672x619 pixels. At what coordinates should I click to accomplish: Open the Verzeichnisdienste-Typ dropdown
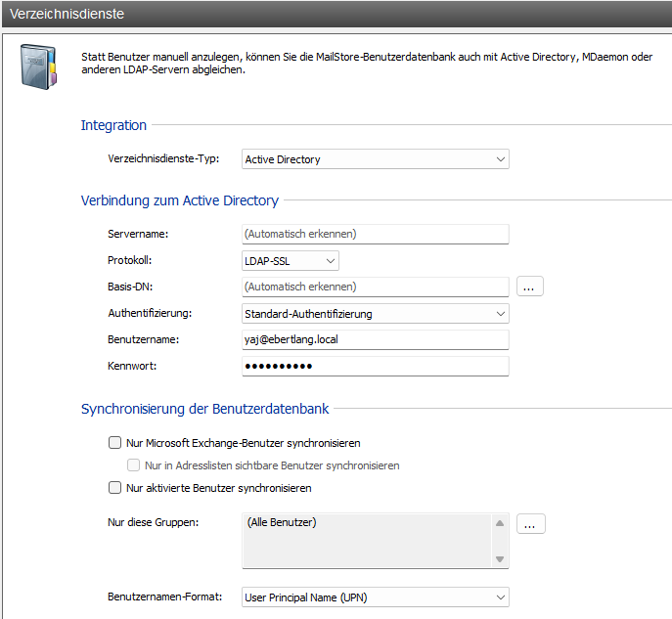pyautogui.click(x=375, y=159)
